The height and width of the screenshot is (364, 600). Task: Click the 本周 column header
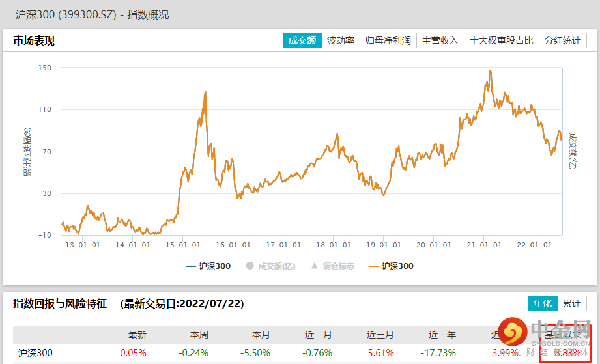(199, 335)
